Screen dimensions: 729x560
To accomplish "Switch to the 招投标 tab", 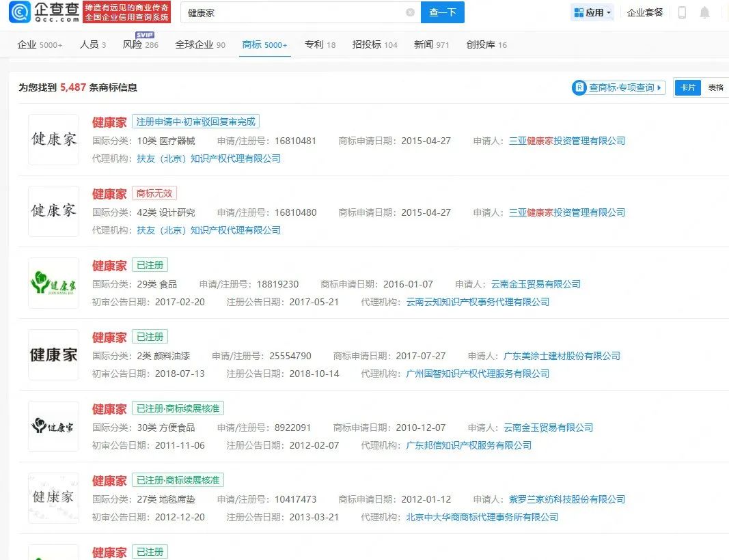I will [374, 44].
